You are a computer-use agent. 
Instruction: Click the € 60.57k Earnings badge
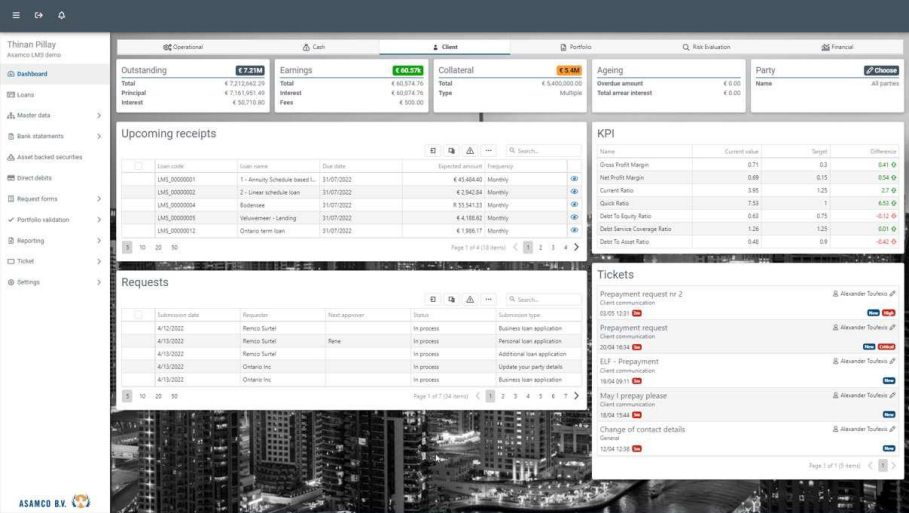coord(408,70)
